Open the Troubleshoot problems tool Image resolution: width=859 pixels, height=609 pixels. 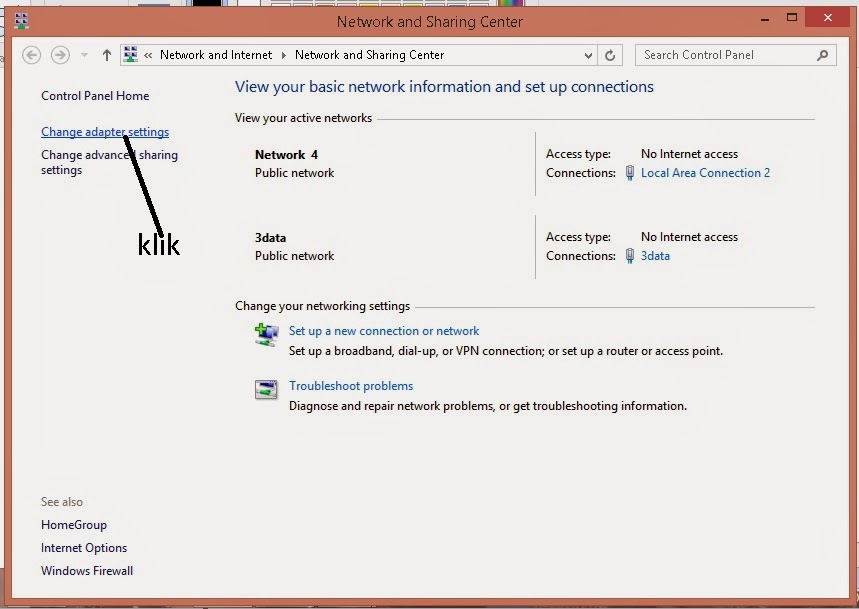tap(351, 385)
